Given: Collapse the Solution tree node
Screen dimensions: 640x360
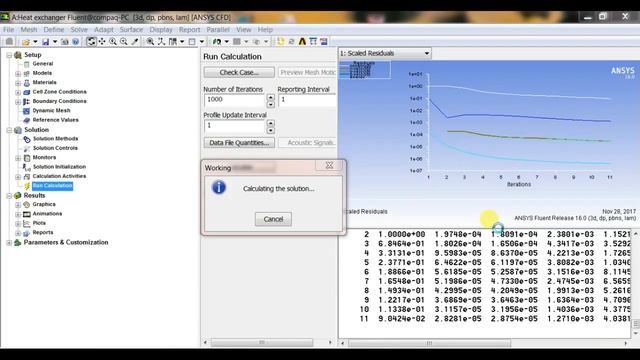Looking at the screenshot, I should [x=9, y=130].
